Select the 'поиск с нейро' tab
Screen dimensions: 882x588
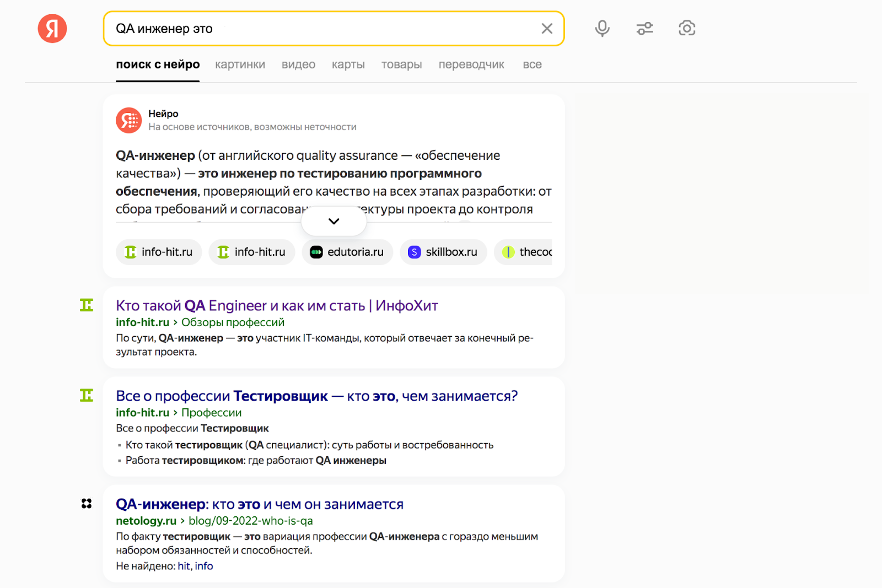[158, 64]
